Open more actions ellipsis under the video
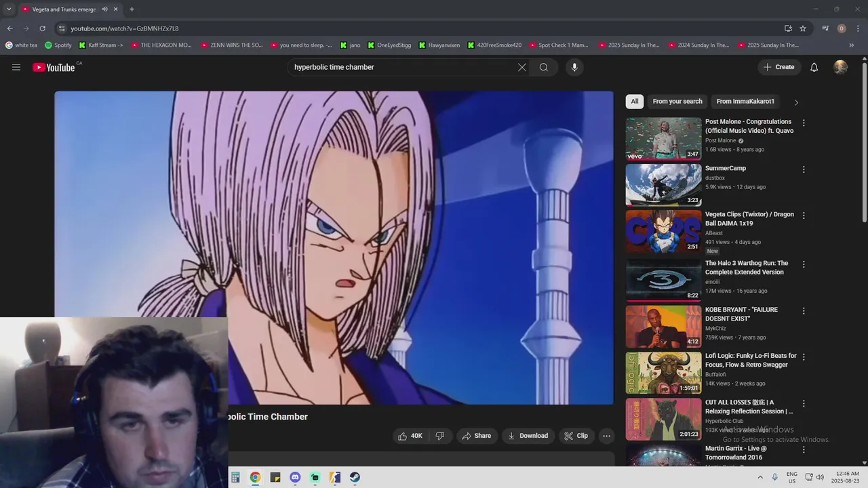The width and height of the screenshot is (868, 488). (607, 436)
